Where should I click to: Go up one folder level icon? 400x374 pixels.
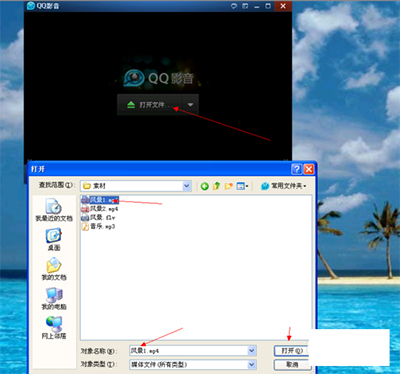coord(217,186)
